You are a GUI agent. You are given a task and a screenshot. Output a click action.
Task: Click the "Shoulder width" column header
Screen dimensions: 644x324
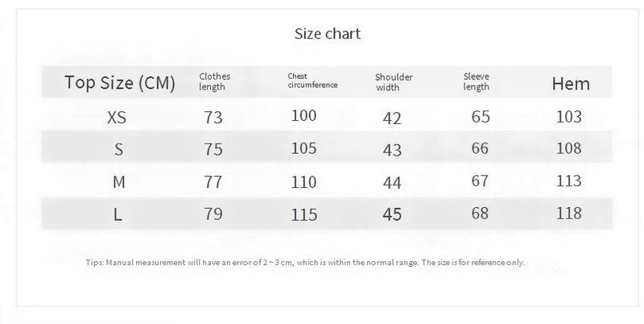pyautogui.click(x=394, y=82)
